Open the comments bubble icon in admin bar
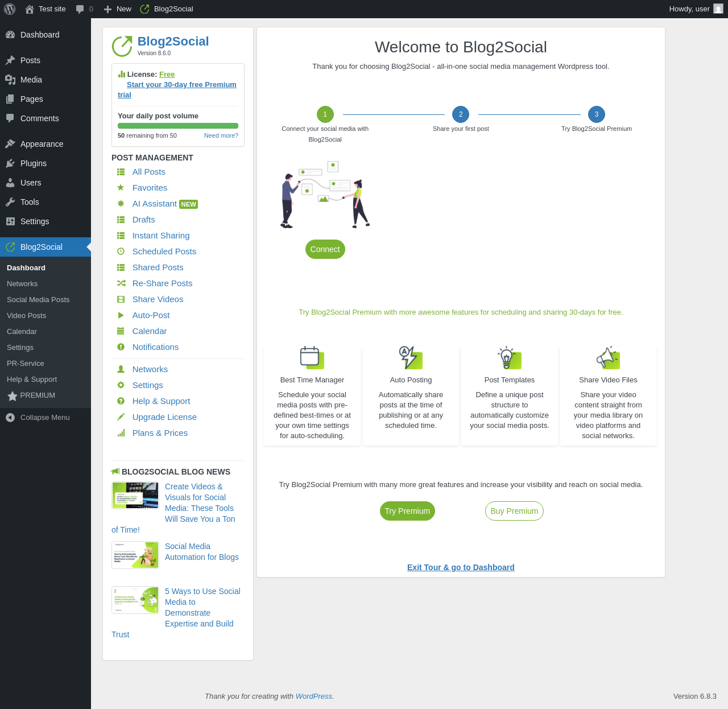This screenshot has height=709, width=728. tap(80, 9)
